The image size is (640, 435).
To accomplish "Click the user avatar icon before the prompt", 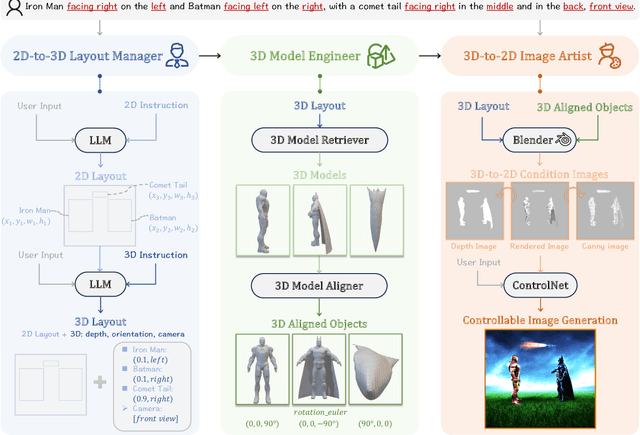I will (x=8, y=9).
